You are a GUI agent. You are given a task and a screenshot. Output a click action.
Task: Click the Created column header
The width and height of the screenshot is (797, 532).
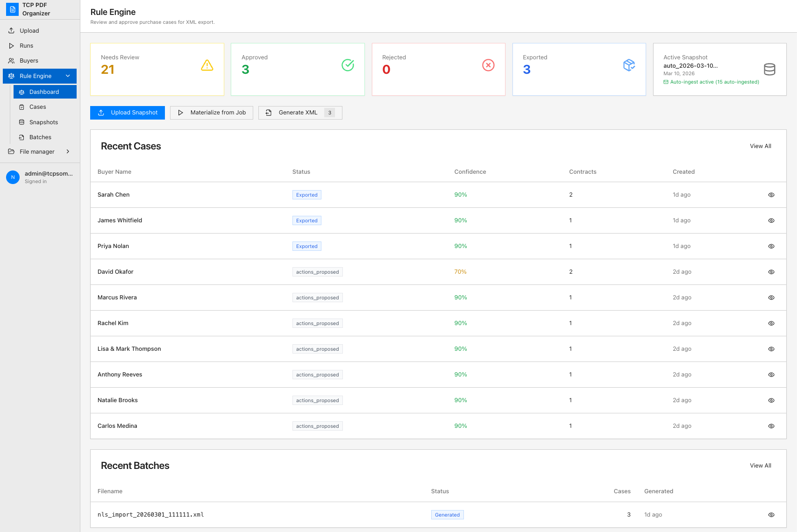tap(683, 172)
